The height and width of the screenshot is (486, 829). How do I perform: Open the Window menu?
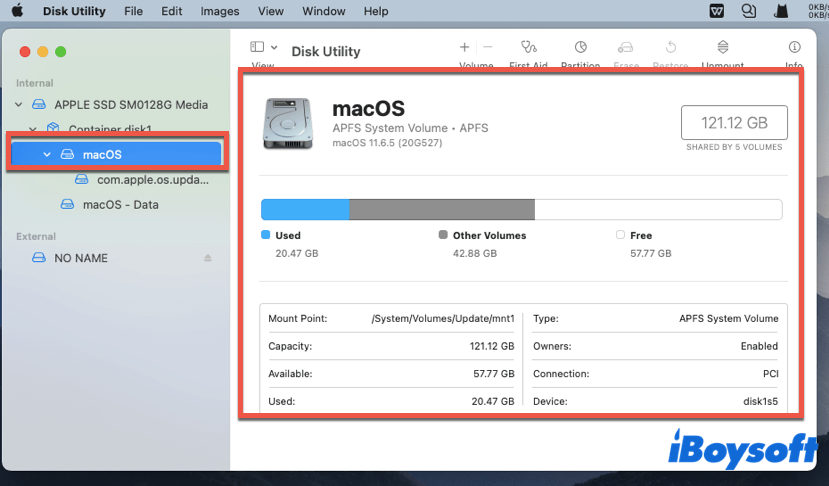coord(324,11)
